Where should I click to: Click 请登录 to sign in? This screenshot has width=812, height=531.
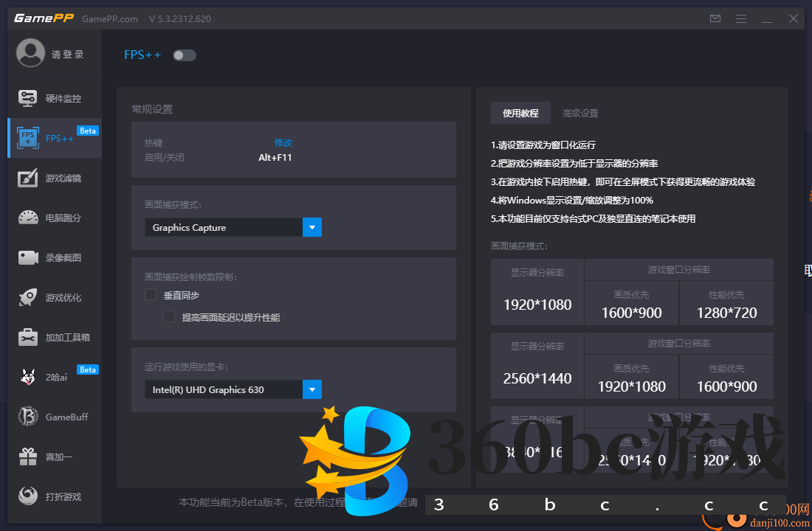coord(63,53)
